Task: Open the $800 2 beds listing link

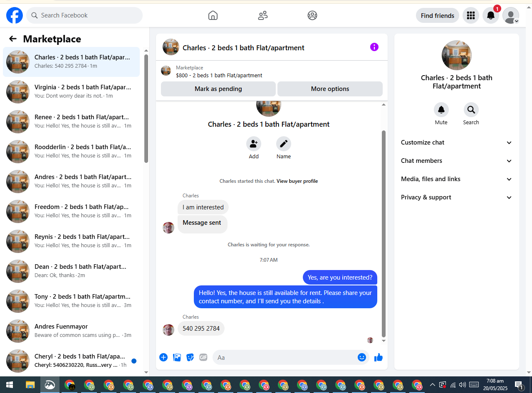Action: 219,76
